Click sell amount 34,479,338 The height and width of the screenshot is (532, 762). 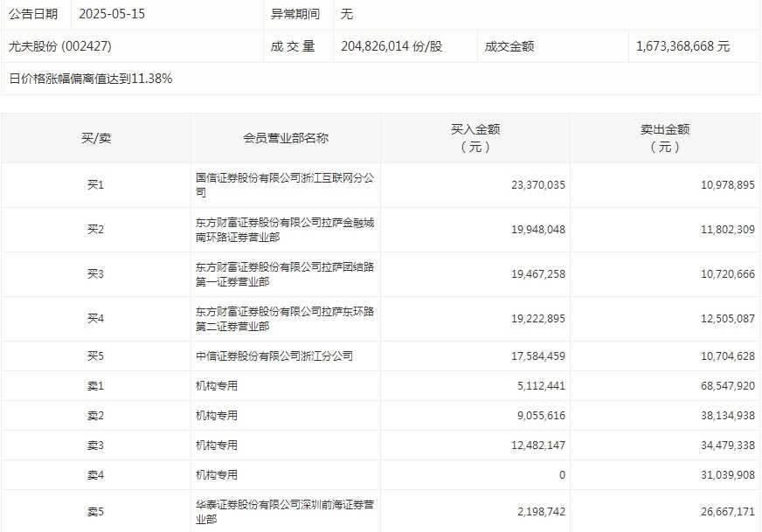coord(728,445)
